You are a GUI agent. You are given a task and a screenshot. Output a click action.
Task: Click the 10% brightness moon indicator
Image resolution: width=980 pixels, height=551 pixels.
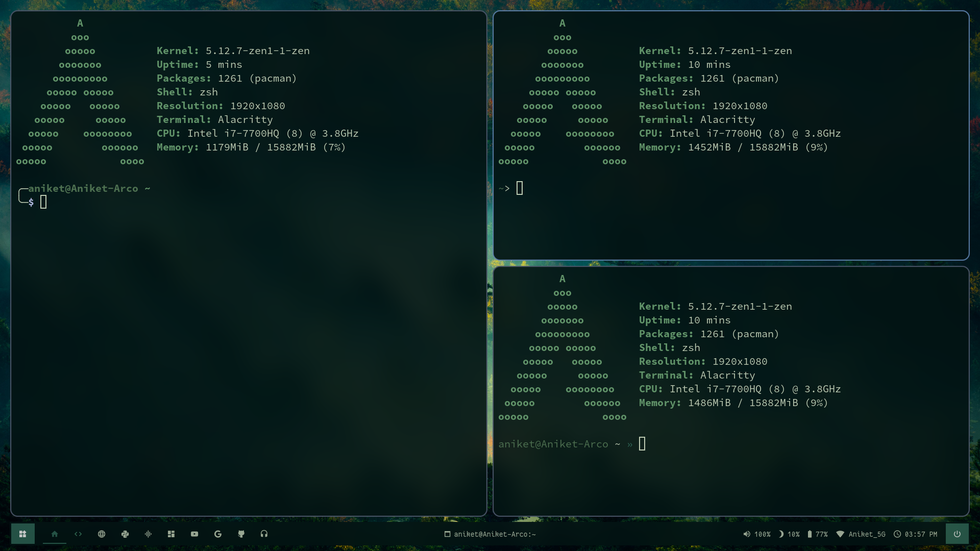click(789, 534)
